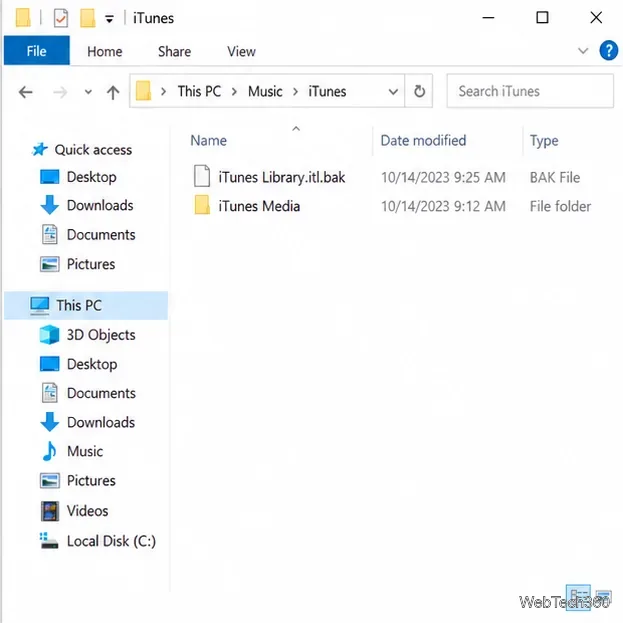
Task: Open the File menu tab
Action: pos(37,51)
